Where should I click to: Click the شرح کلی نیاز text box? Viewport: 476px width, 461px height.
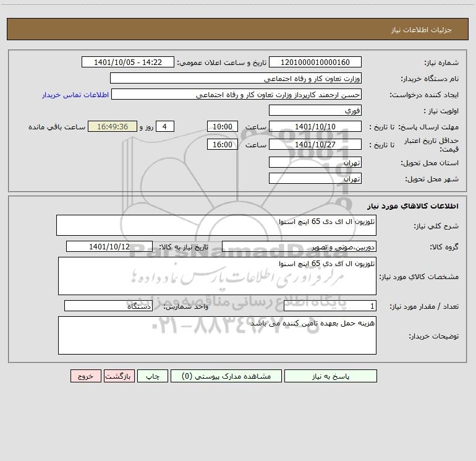[216, 225]
